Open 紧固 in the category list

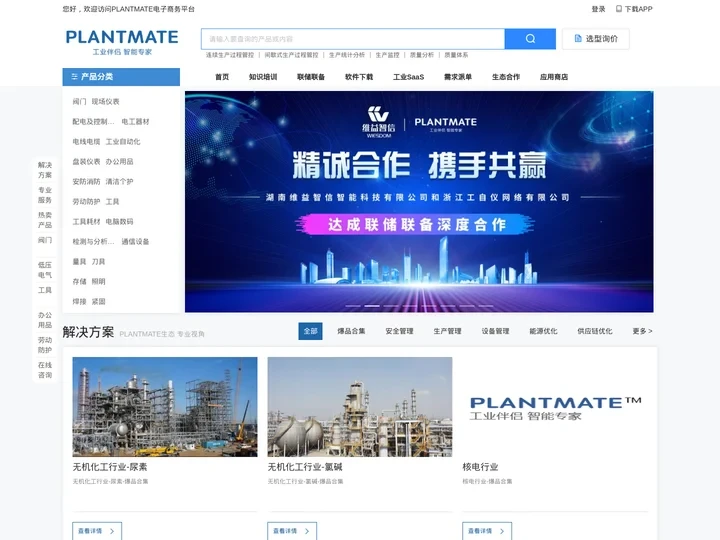pos(98,302)
